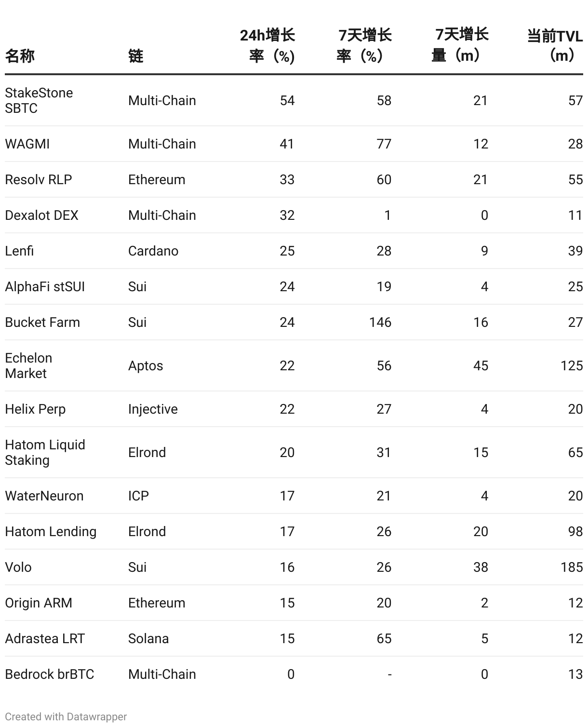Click the 名称 column header
This screenshot has width=588, height=728.
click(20, 56)
